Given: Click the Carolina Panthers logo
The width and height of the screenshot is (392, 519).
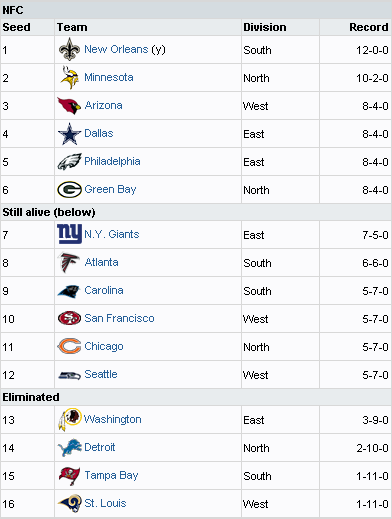Looking at the screenshot, I should [x=69, y=291].
